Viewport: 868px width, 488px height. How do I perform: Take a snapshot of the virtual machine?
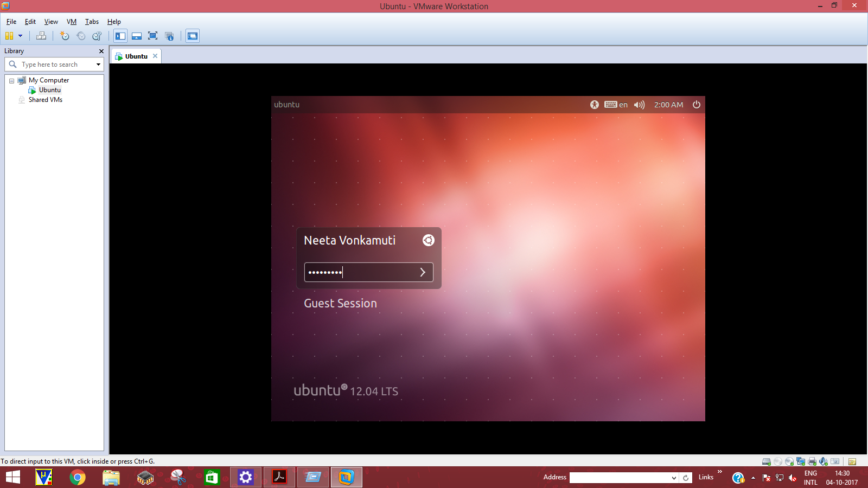[65, 36]
